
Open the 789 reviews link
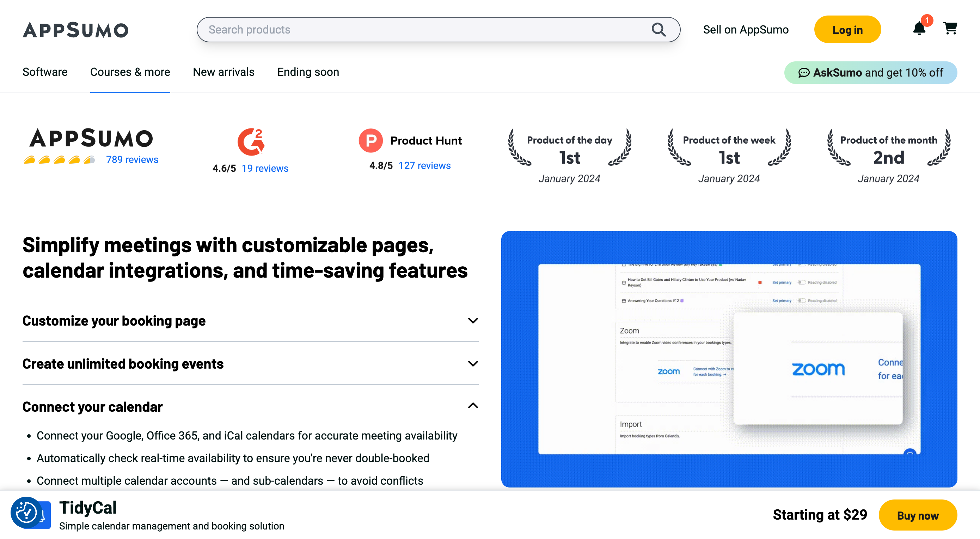click(132, 159)
